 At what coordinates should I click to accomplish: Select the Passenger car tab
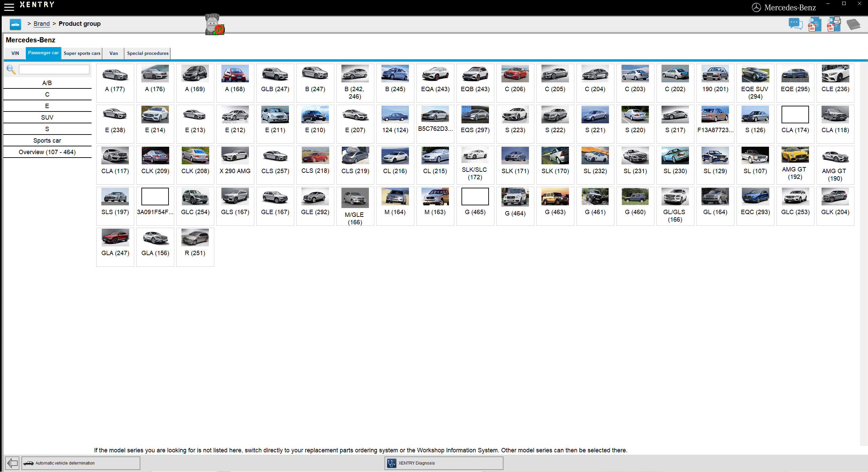[x=43, y=53]
